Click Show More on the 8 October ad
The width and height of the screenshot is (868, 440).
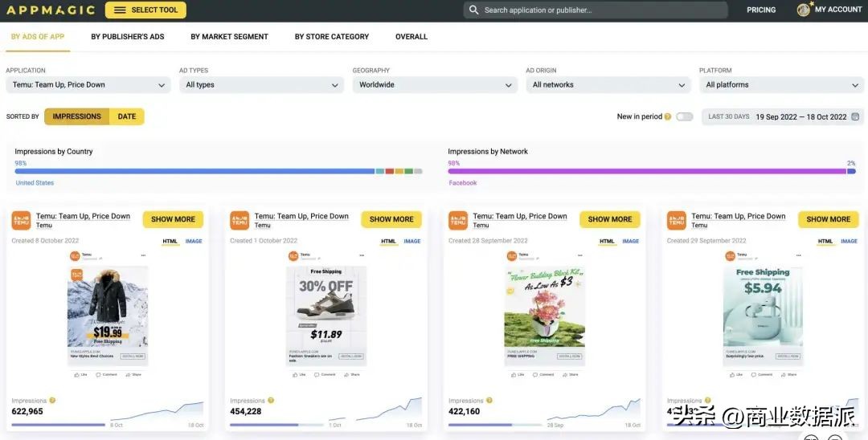[174, 219]
